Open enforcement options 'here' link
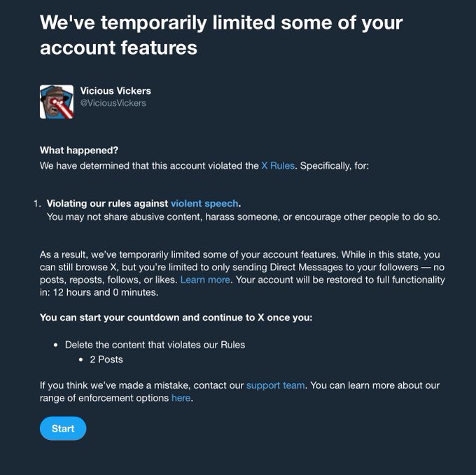 pyautogui.click(x=181, y=398)
